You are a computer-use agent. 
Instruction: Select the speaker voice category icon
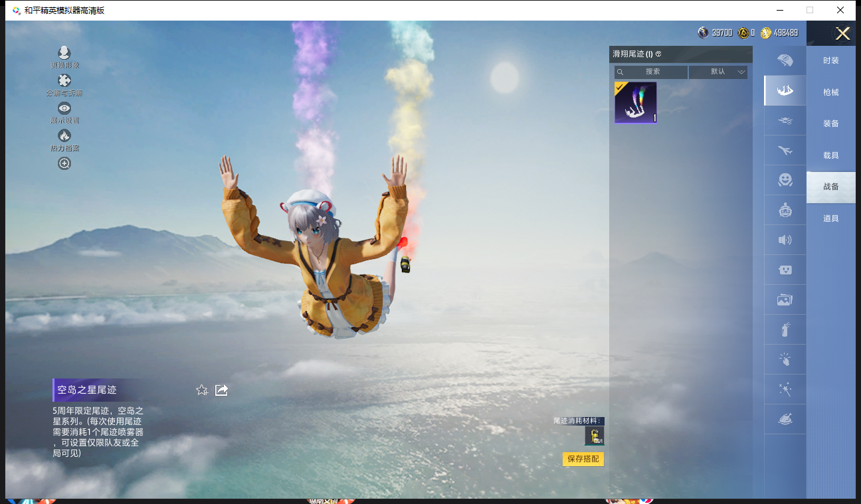coord(785,240)
